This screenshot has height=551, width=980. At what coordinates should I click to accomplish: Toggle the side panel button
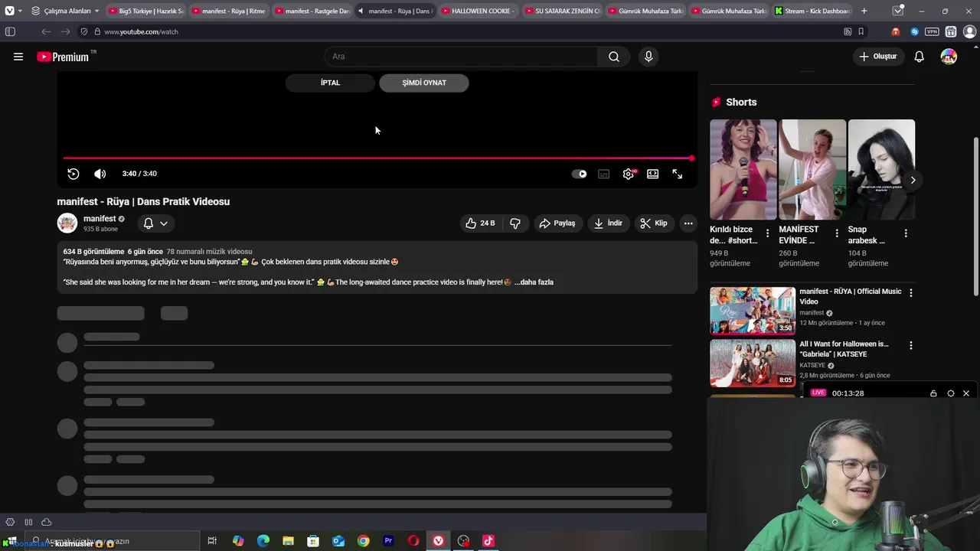click(10, 31)
